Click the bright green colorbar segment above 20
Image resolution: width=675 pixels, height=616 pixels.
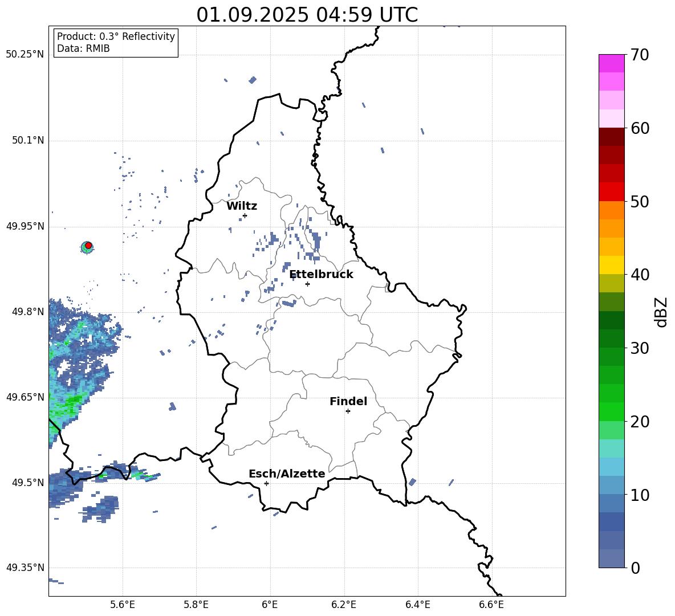click(x=611, y=411)
